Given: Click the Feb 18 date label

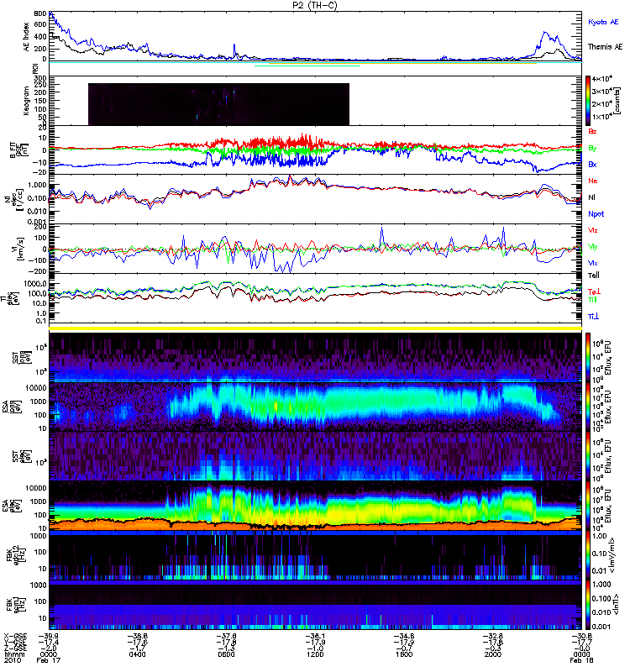Looking at the screenshot, I should 581,660.
